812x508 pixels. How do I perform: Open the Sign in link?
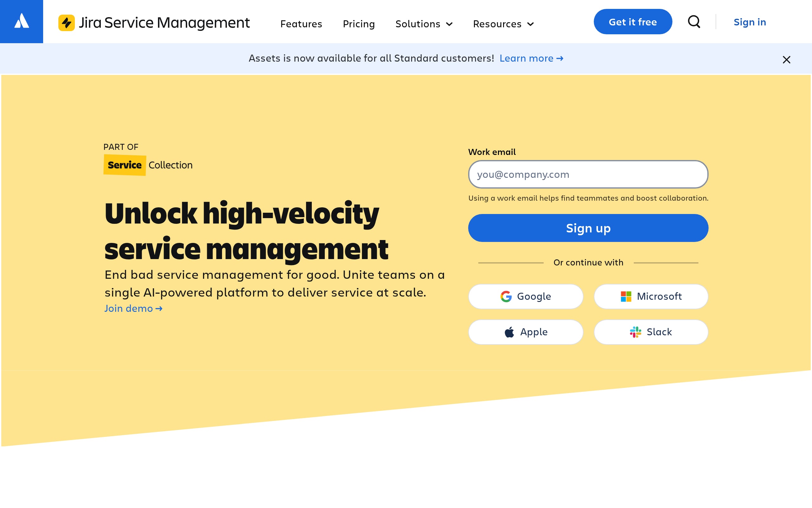point(750,22)
